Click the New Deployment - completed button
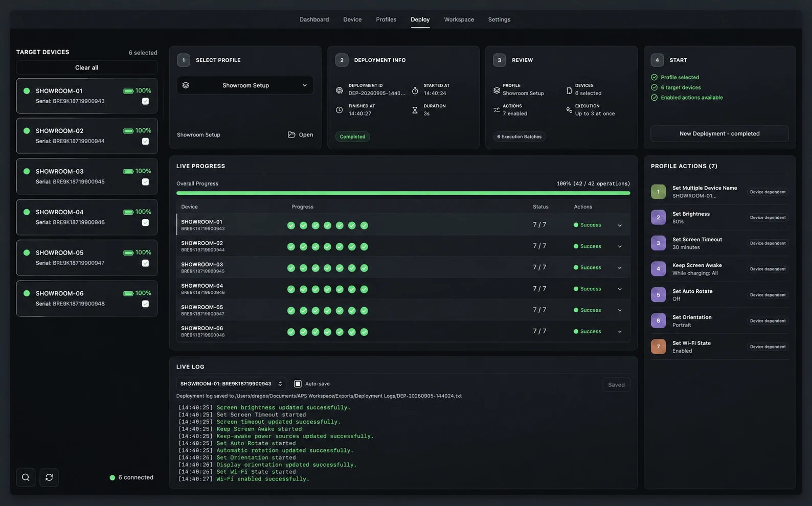Image resolution: width=812 pixels, height=506 pixels. click(719, 133)
